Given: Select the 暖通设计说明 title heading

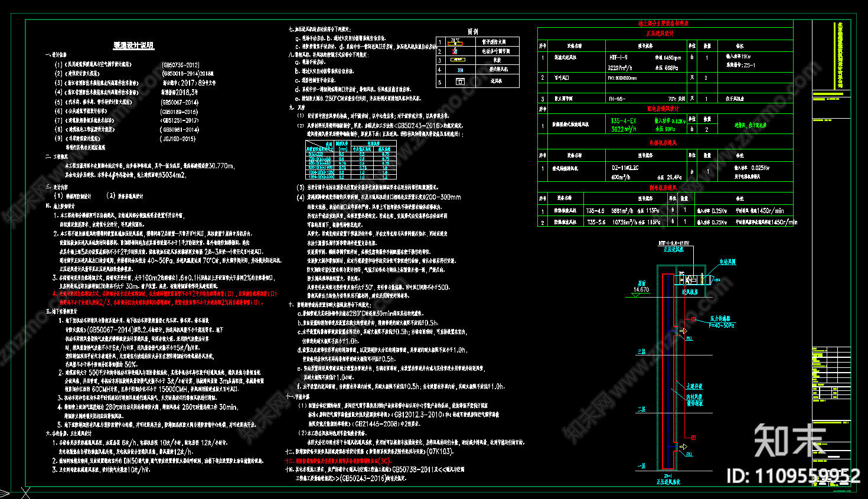Looking at the screenshot, I should click(133, 45).
